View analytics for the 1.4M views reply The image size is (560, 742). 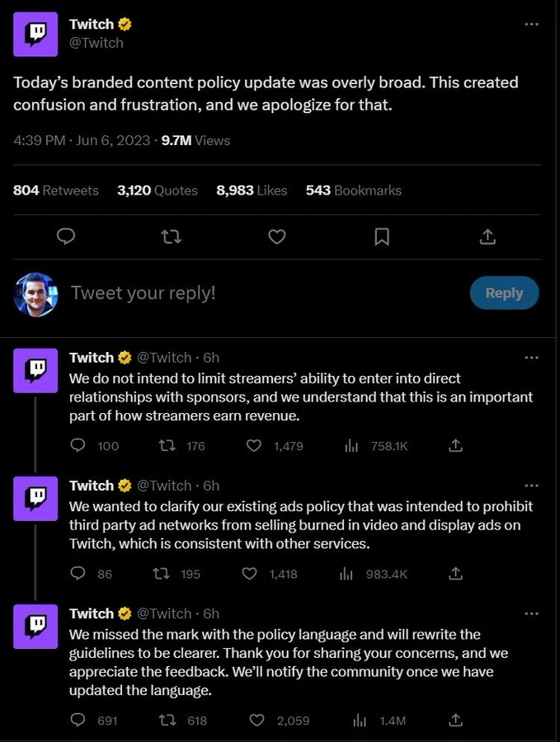[360, 720]
